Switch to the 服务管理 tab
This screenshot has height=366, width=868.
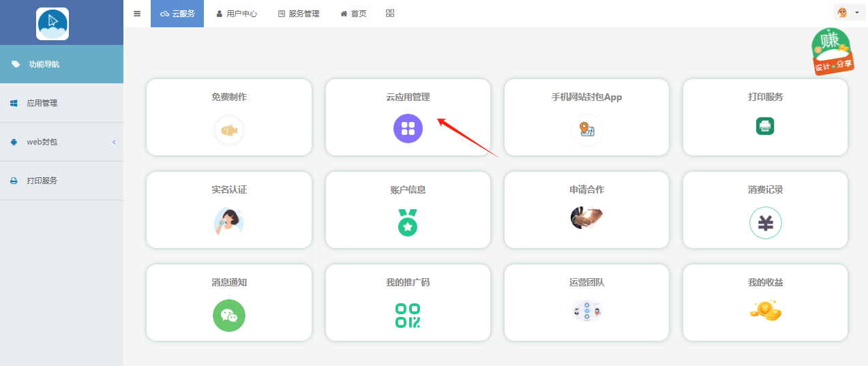pos(299,14)
